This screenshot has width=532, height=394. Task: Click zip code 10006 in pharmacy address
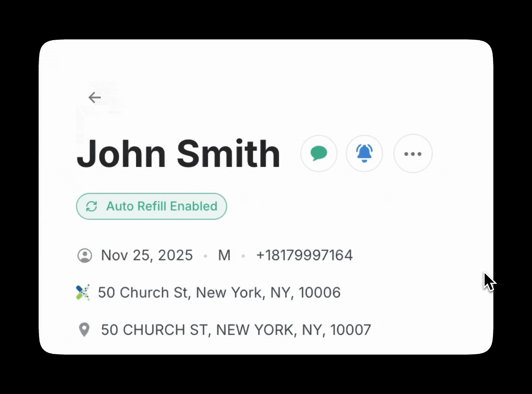(x=320, y=293)
